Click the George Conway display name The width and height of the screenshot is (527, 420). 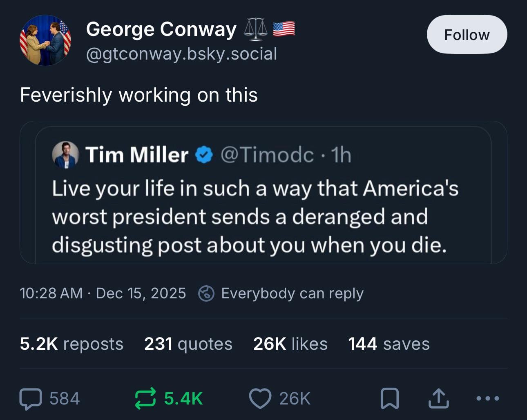(161, 29)
